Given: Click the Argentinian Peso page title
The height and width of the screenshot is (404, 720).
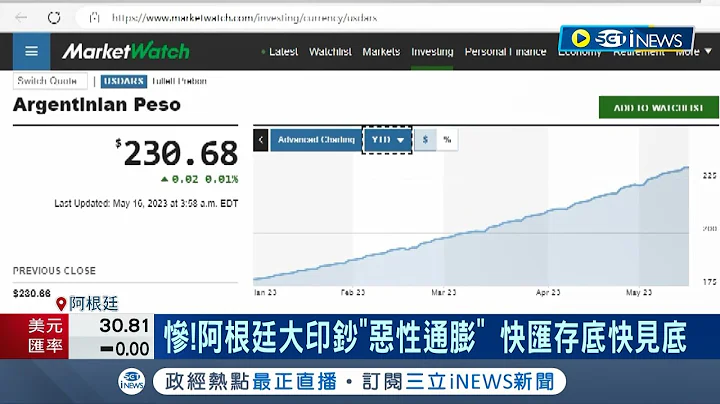Looking at the screenshot, I should pos(97,105).
